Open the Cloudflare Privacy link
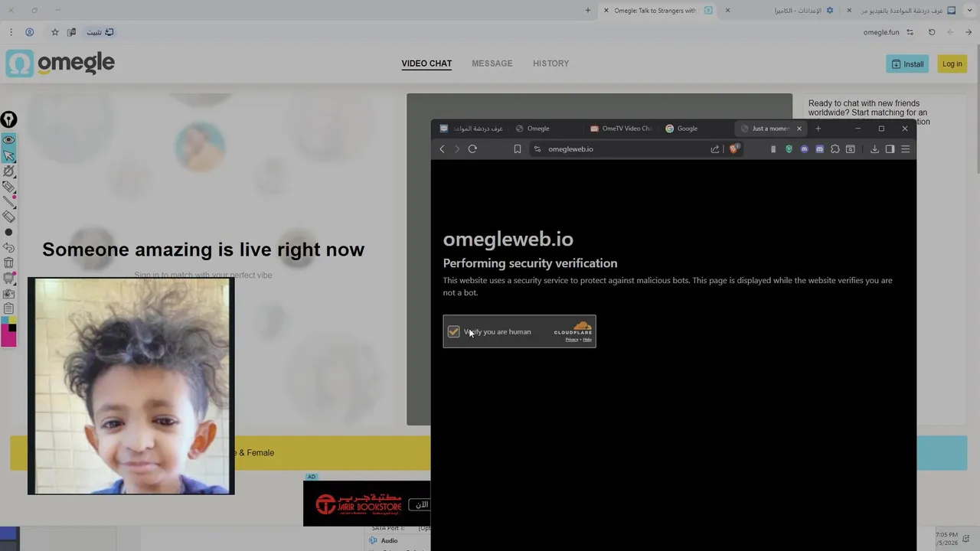This screenshot has width=980, height=551. (x=572, y=339)
